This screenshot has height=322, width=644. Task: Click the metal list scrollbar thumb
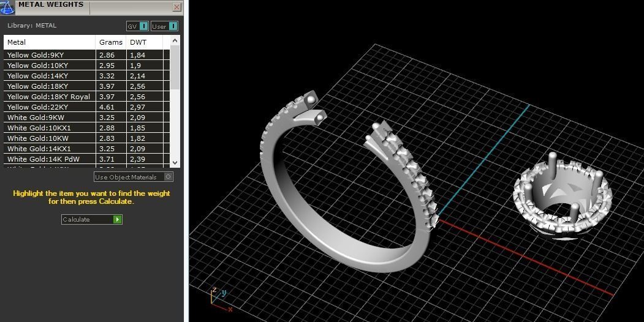[x=175, y=68]
